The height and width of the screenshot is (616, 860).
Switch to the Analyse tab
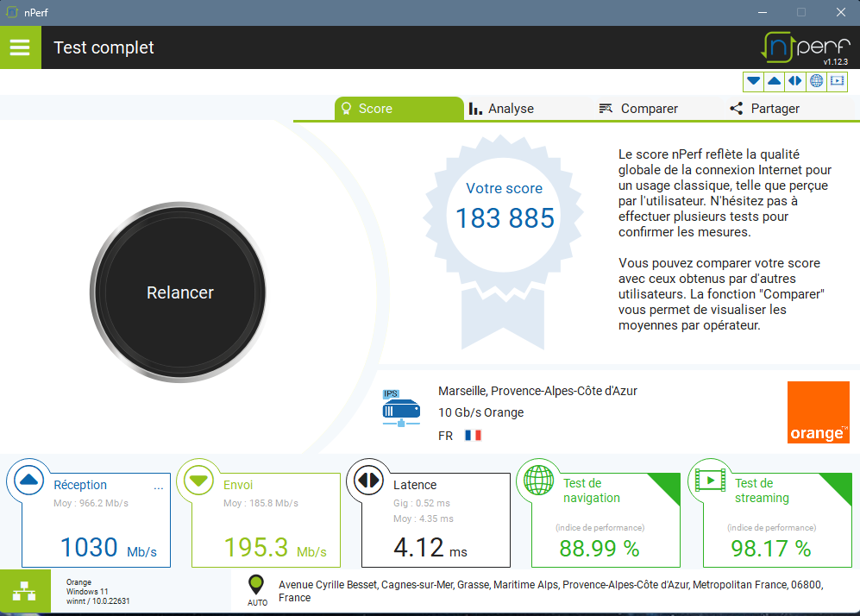pyautogui.click(x=502, y=109)
